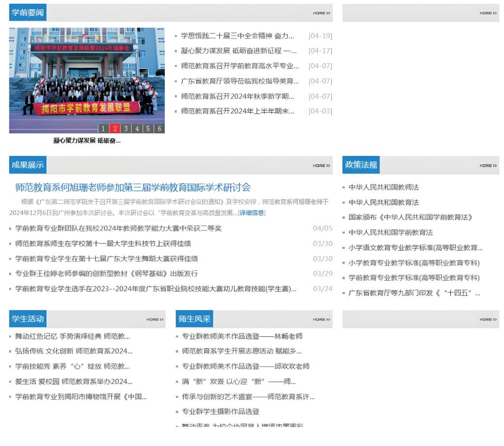Jump to slide 6 of the carousel

tap(159, 128)
